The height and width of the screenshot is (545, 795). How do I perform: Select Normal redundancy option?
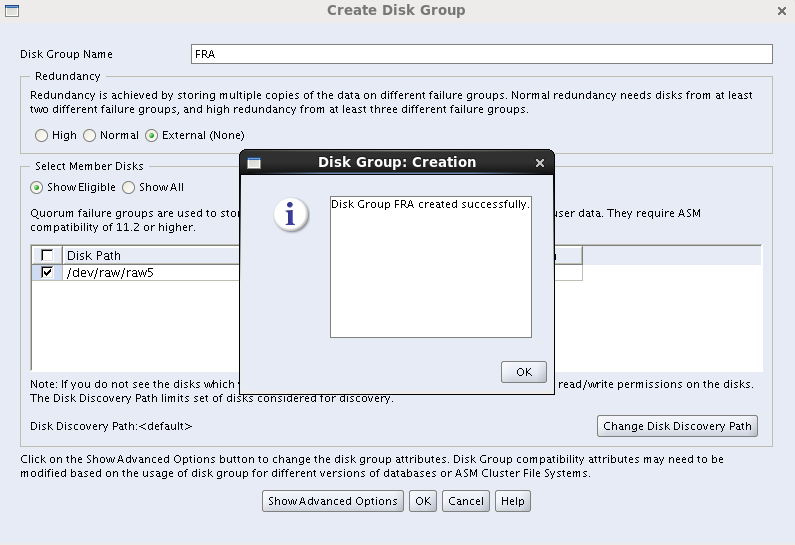(89, 135)
